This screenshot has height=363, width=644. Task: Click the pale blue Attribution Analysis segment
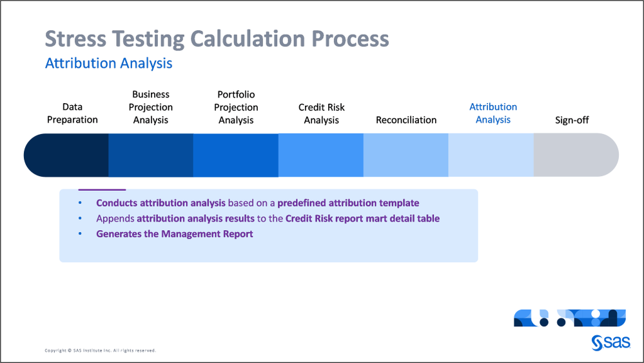tap(491, 155)
